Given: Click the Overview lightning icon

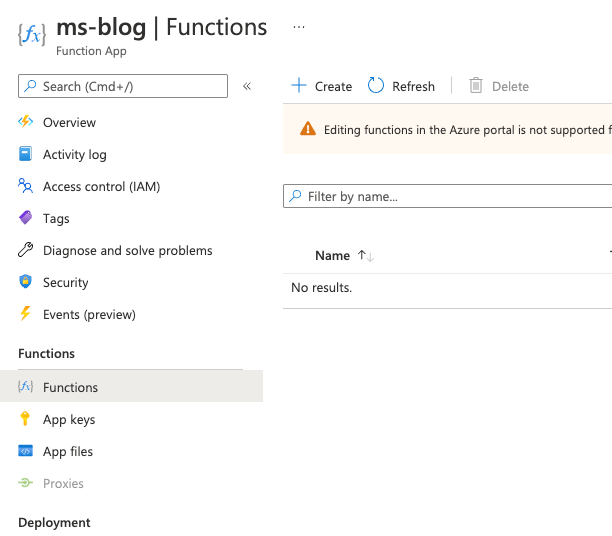Looking at the screenshot, I should pos(26,122).
